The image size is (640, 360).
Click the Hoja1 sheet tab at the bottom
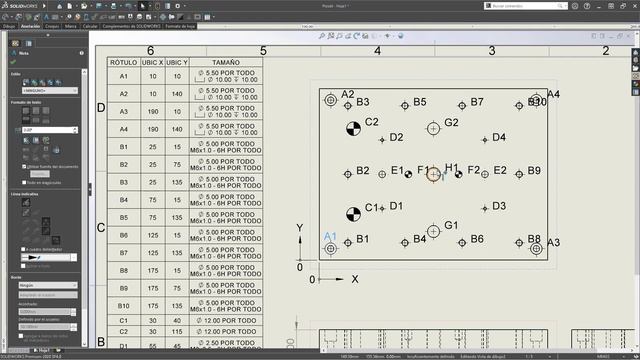(x=41, y=350)
